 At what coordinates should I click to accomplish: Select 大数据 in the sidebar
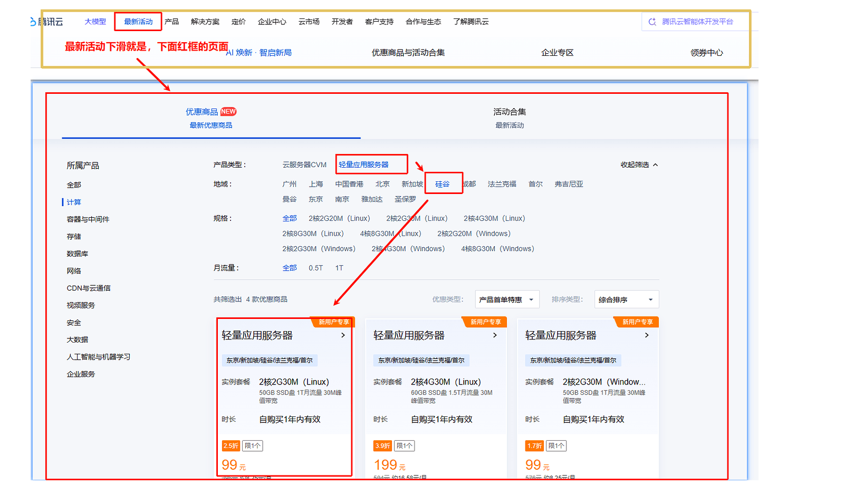click(x=78, y=340)
